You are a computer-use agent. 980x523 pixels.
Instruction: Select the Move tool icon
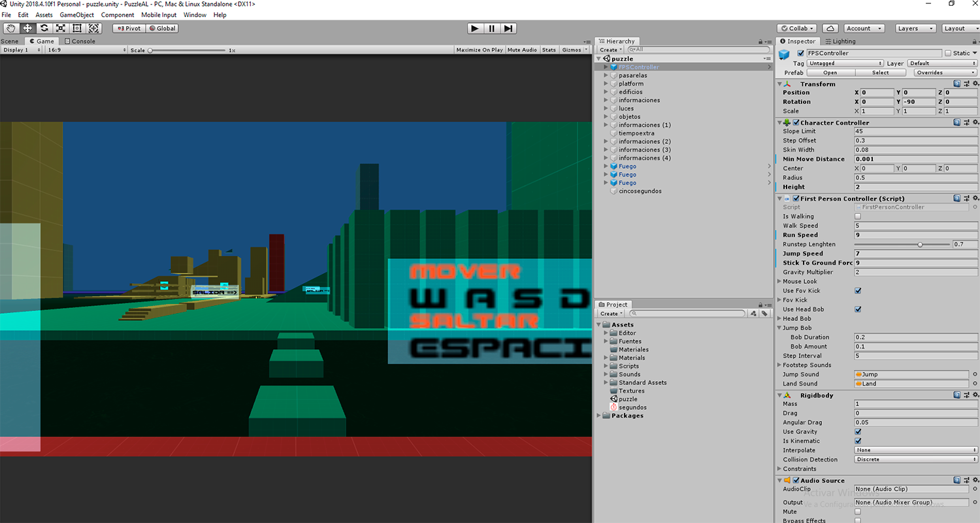tap(27, 28)
